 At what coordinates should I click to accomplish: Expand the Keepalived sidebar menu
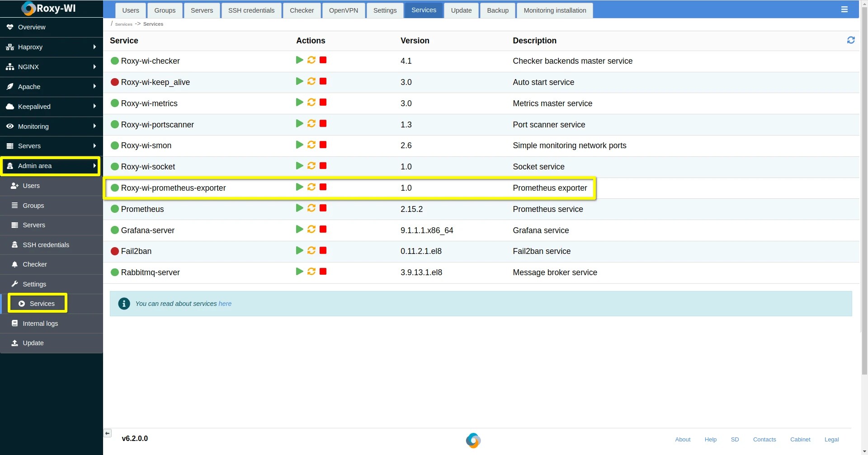pyautogui.click(x=52, y=107)
